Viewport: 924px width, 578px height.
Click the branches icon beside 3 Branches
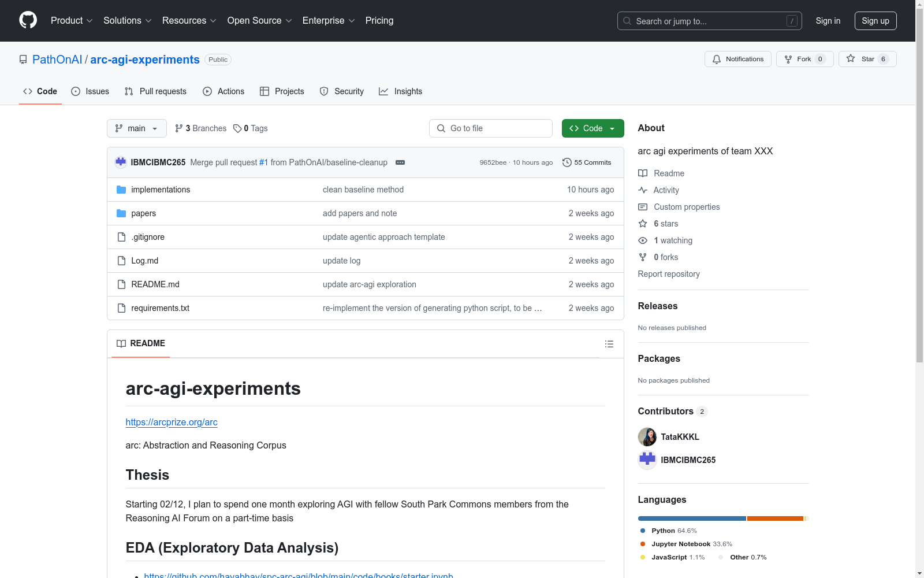coord(179,128)
